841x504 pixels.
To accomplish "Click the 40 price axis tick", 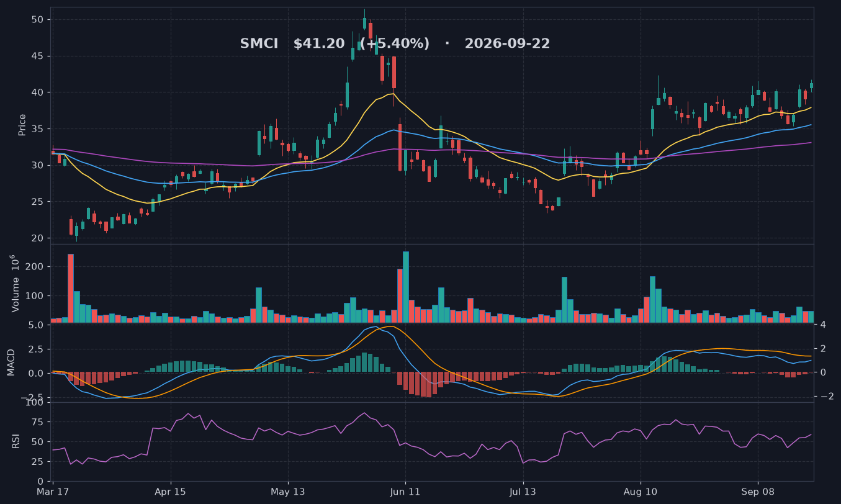I will coord(37,92).
